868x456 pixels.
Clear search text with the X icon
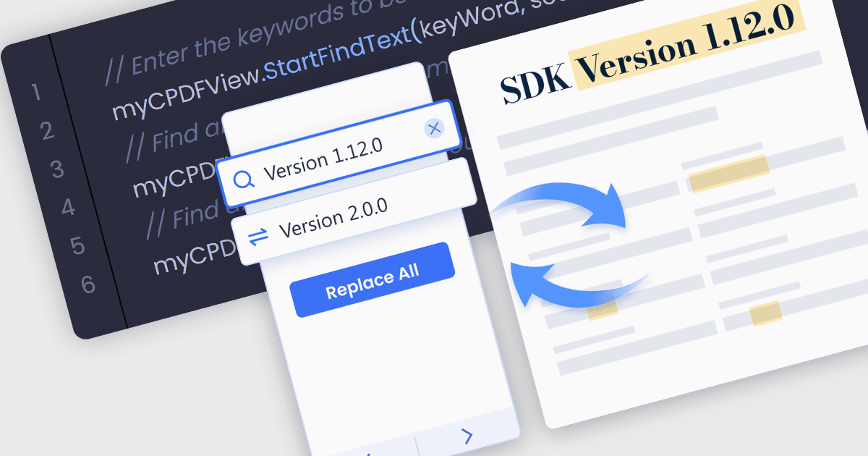pyautogui.click(x=434, y=129)
